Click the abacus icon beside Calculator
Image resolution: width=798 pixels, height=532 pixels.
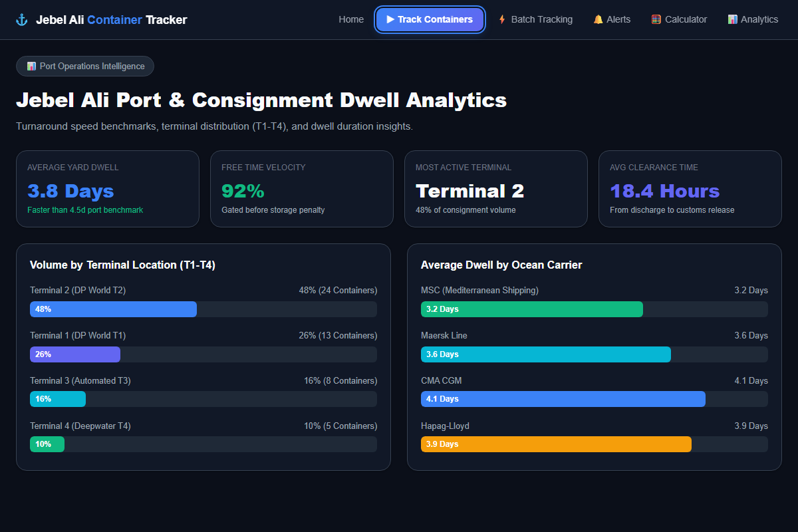[x=656, y=20]
